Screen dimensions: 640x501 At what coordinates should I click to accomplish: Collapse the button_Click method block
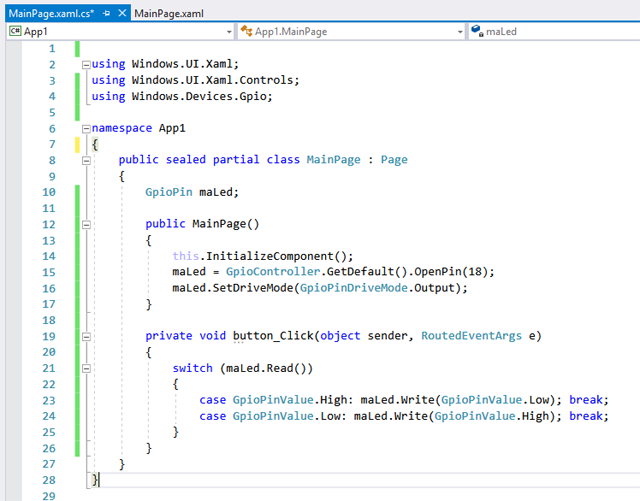click(x=85, y=336)
